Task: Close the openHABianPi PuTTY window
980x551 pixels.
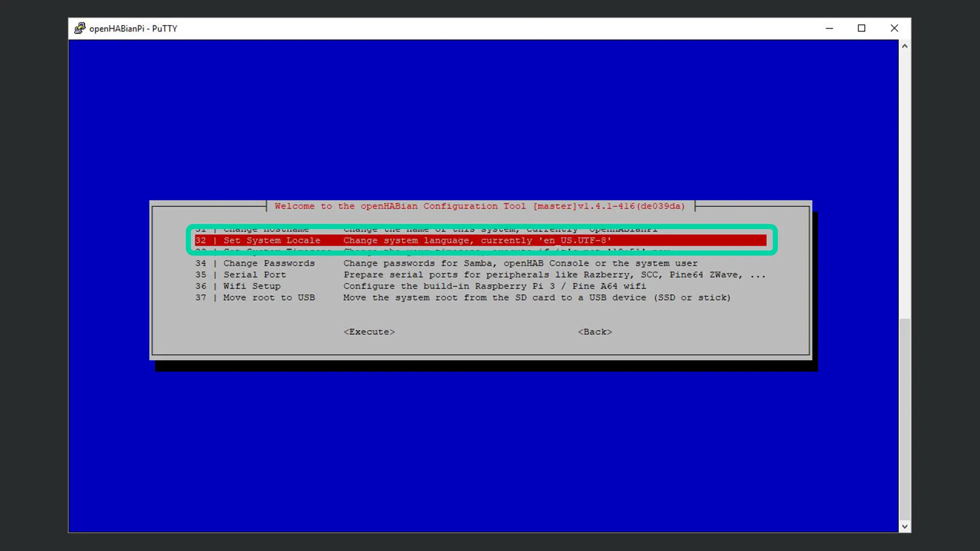Action: tap(894, 29)
